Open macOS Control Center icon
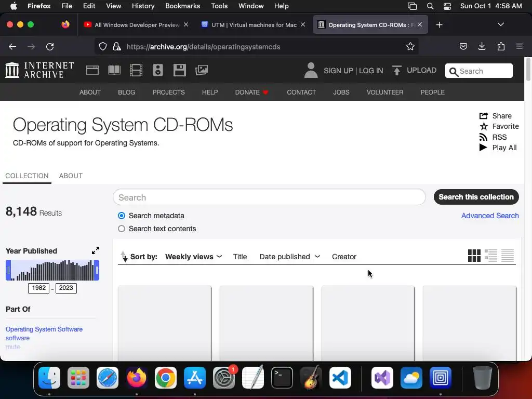532x399 pixels. 447,6
